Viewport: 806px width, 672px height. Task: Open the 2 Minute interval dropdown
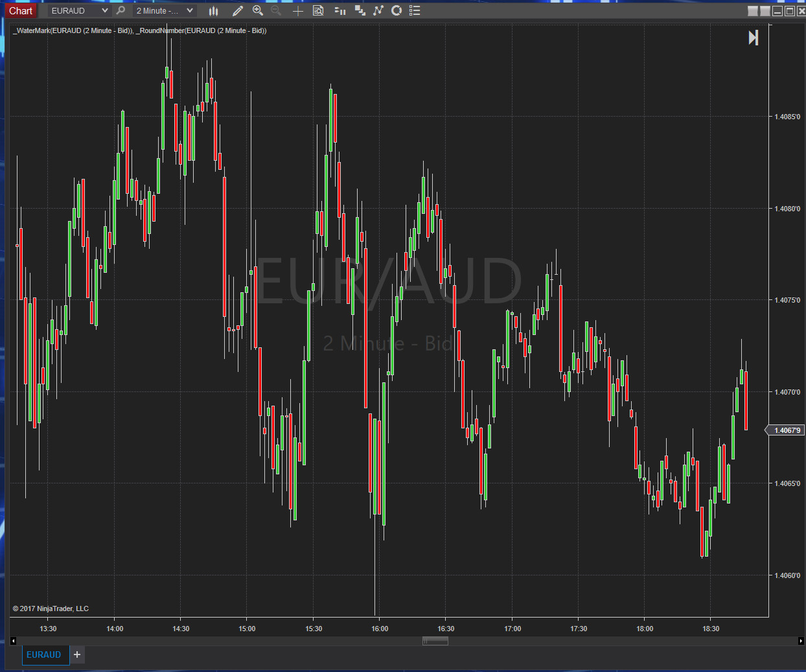click(x=165, y=10)
